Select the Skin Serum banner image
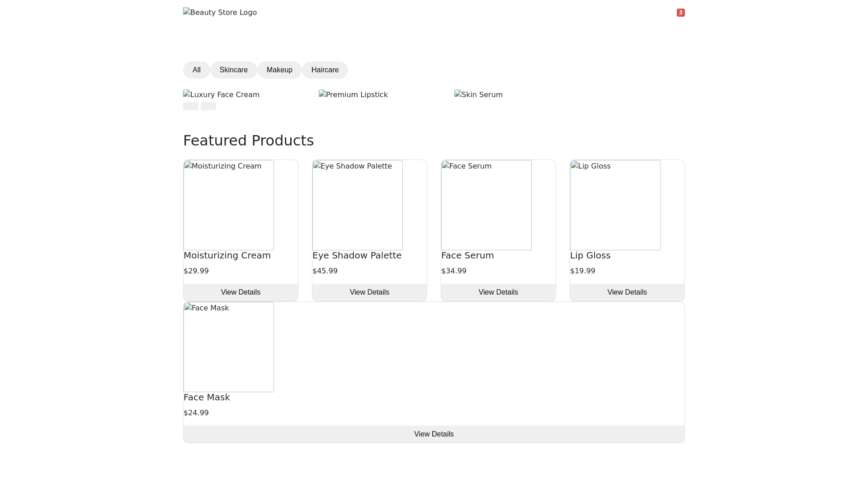The width and height of the screenshot is (868, 488). tap(478, 95)
